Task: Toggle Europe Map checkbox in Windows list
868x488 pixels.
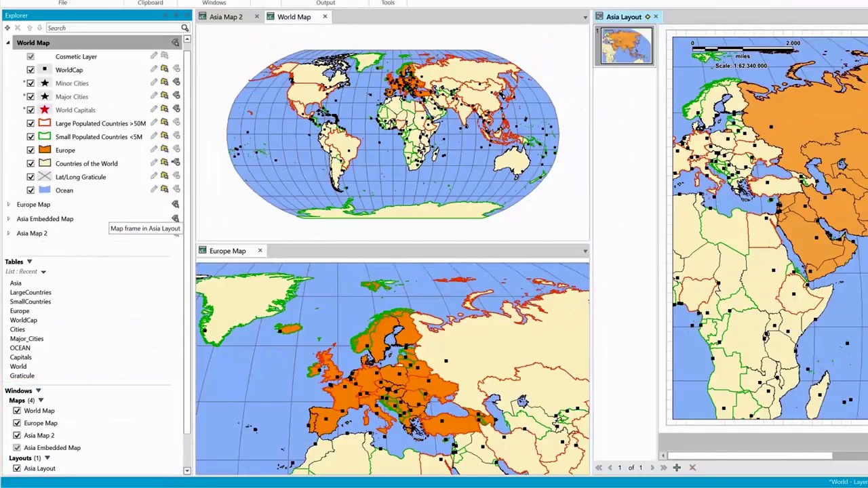Action: coord(17,423)
